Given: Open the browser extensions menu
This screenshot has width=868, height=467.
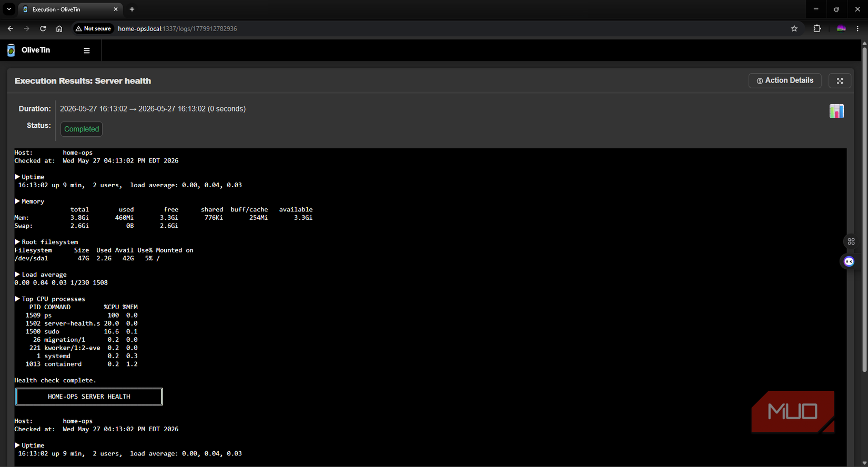Looking at the screenshot, I should (817, 28).
